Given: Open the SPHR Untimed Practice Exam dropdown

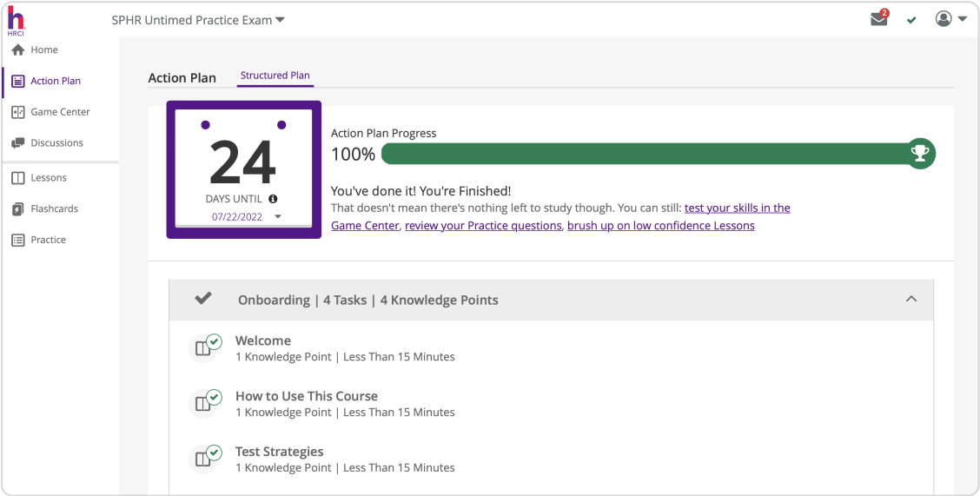Looking at the screenshot, I should point(198,20).
